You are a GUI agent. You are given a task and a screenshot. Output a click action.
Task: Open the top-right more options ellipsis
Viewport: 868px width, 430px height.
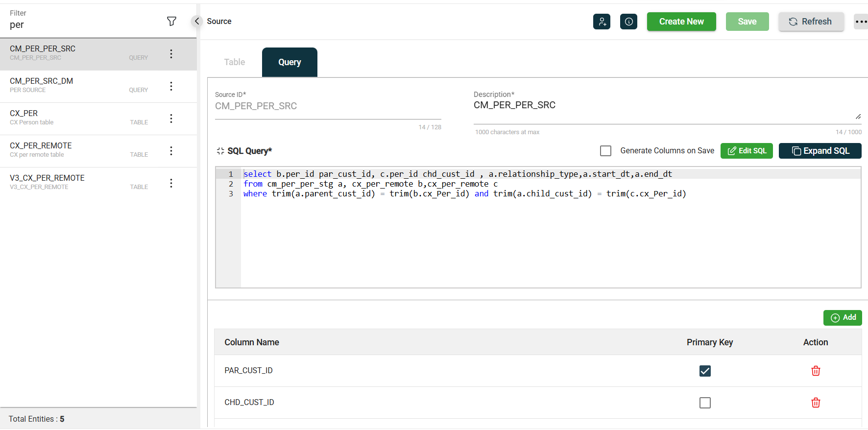pos(861,22)
